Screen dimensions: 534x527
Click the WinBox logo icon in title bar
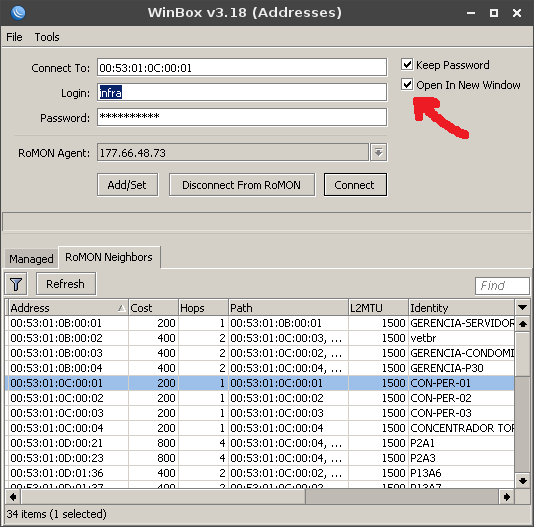pyautogui.click(x=18, y=13)
